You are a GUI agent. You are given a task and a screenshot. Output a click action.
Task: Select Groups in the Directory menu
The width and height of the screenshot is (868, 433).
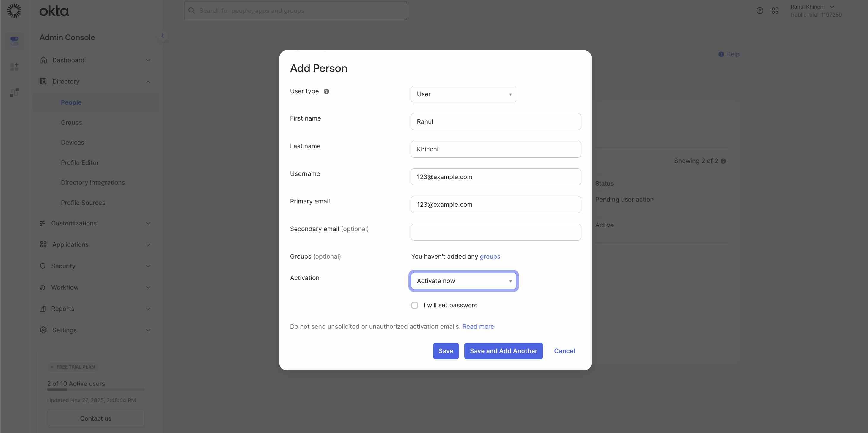click(x=71, y=122)
